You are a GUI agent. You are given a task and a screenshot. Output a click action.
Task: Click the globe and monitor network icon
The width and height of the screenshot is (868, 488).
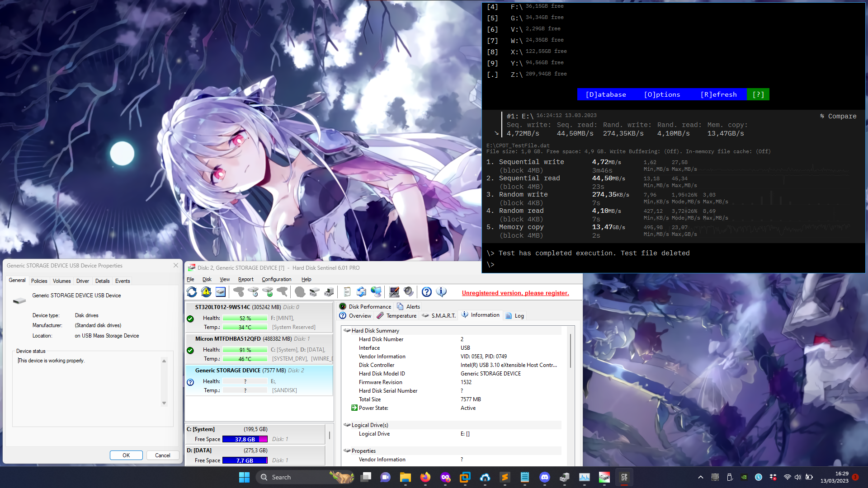pyautogui.click(x=376, y=292)
